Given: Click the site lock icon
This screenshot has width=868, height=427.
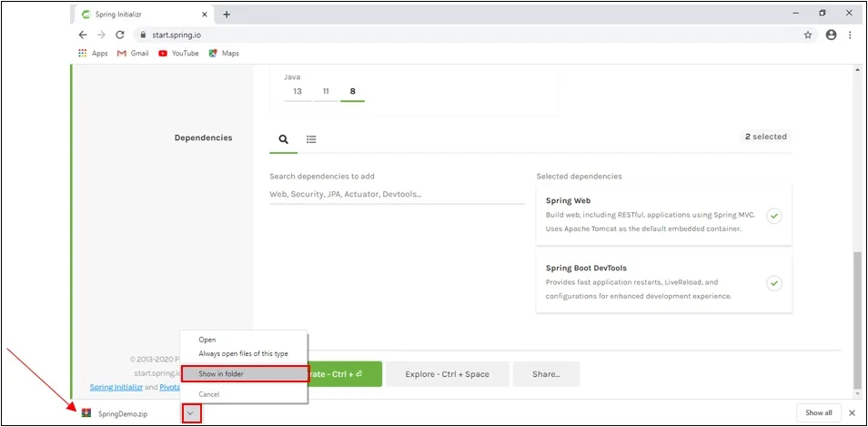Looking at the screenshot, I should tap(143, 35).
